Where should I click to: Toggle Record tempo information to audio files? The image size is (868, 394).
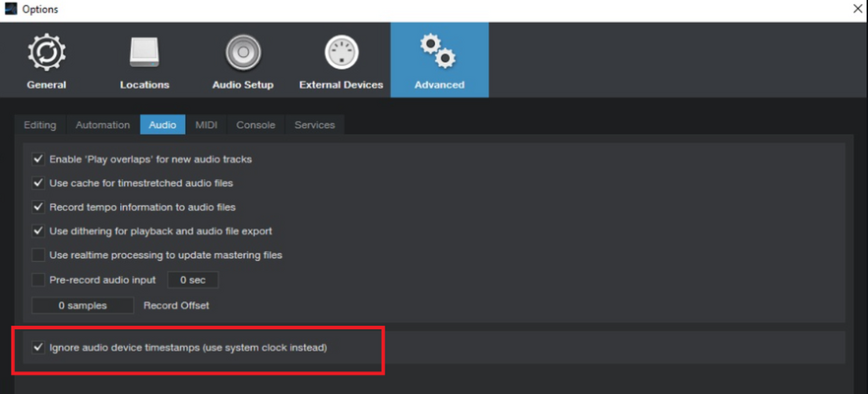click(38, 207)
